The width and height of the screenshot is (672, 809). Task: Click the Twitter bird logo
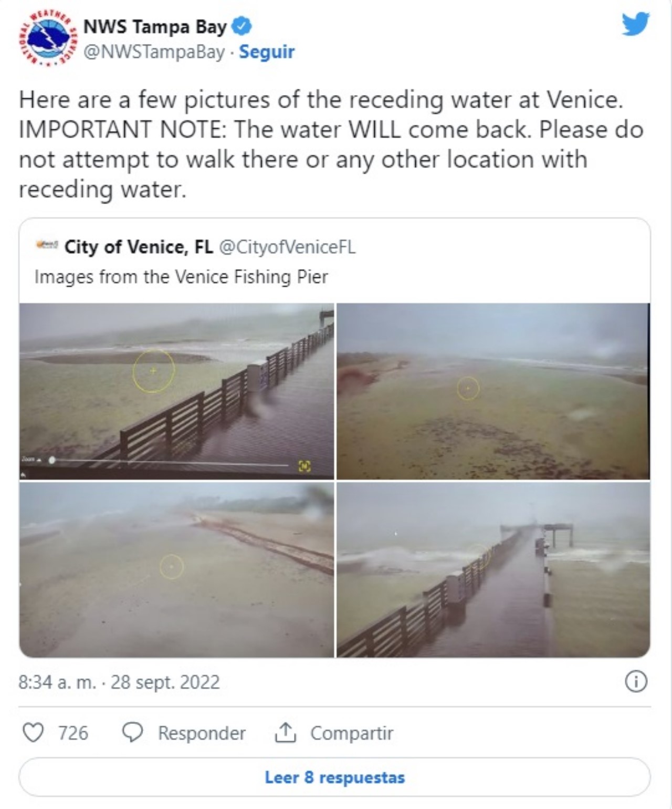tap(635, 24)
